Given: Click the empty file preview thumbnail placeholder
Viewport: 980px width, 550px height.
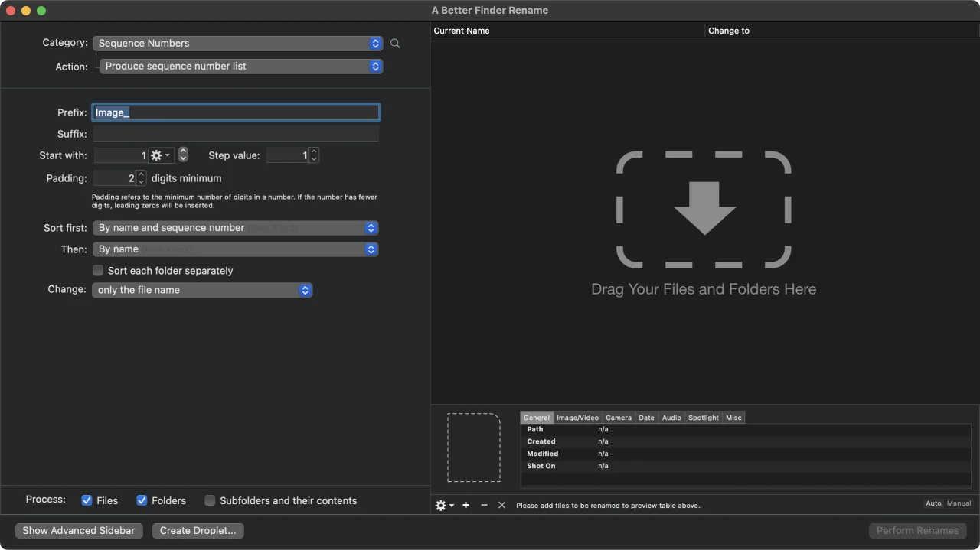Looking at the screenshot, I should [x=474, y=447].
